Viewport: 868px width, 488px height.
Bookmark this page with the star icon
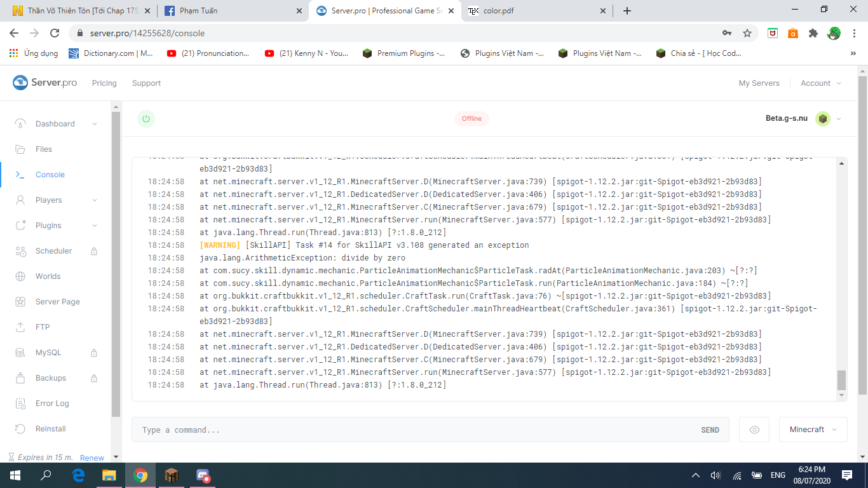coord(747,33)
